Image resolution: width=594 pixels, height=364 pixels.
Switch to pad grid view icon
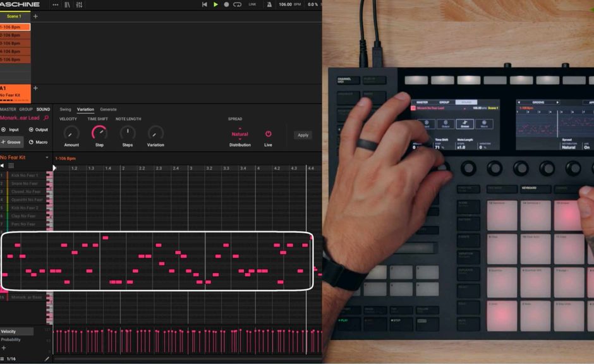coord(11,166)
